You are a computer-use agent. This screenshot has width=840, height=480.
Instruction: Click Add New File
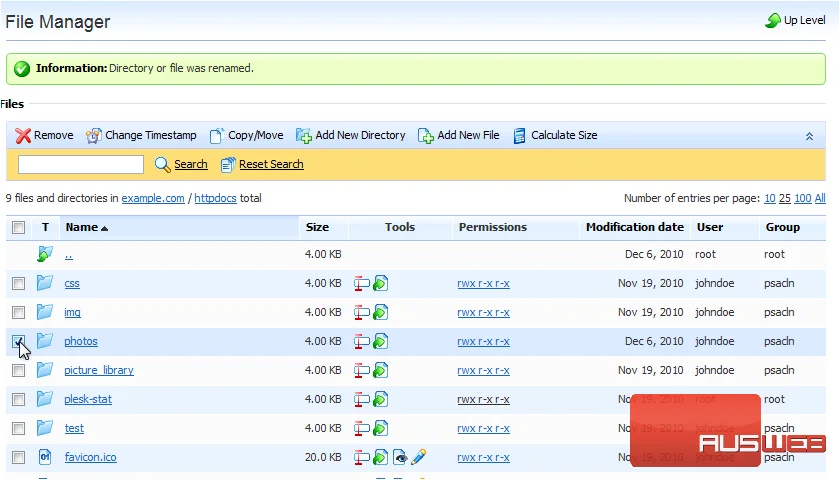[x=458, y=136]
